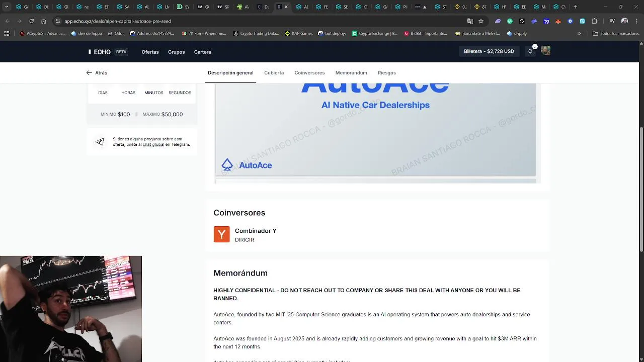Switch to the Riesgos tab
644x362 pixels.
coord(387,73)
